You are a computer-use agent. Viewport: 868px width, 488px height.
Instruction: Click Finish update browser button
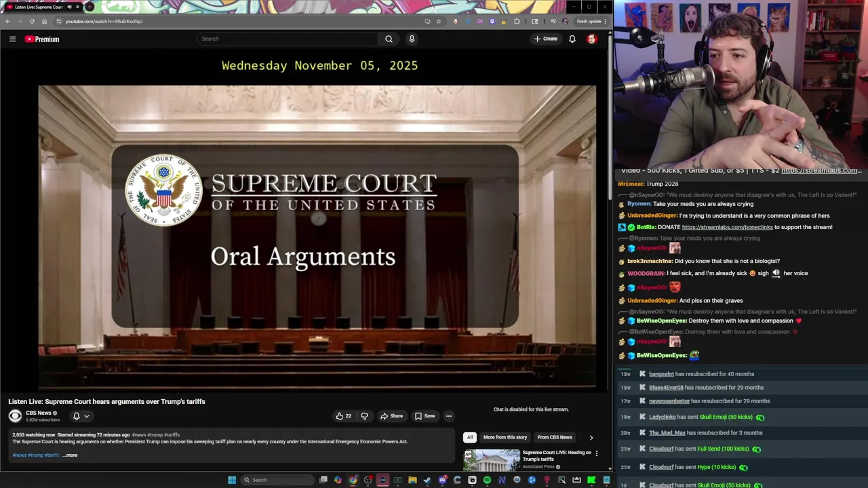(591, 21)
